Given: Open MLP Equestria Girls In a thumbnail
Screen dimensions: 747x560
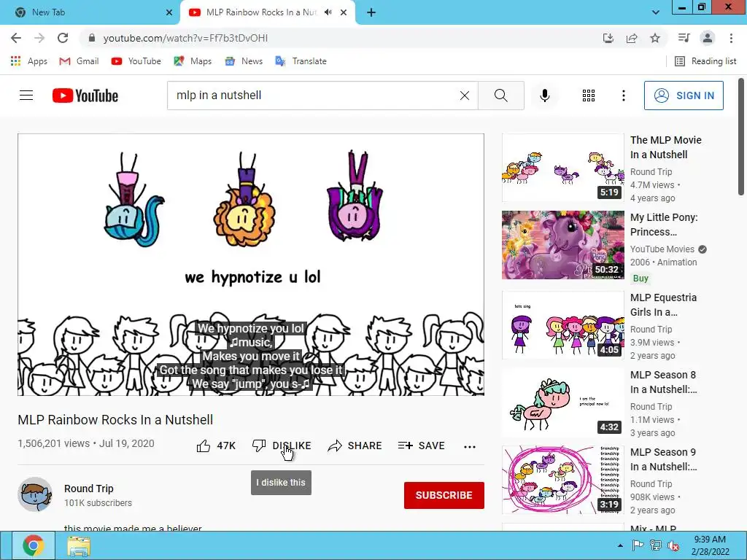Looking at the screenshot, I should pos(562,324).
